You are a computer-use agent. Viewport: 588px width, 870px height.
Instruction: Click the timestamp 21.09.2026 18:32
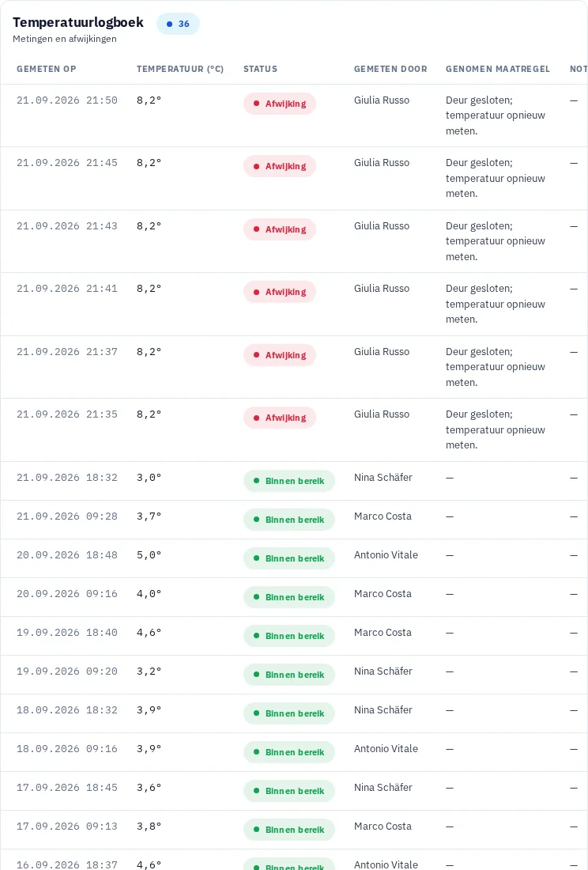pyautogui.click(x=67, y=478)
